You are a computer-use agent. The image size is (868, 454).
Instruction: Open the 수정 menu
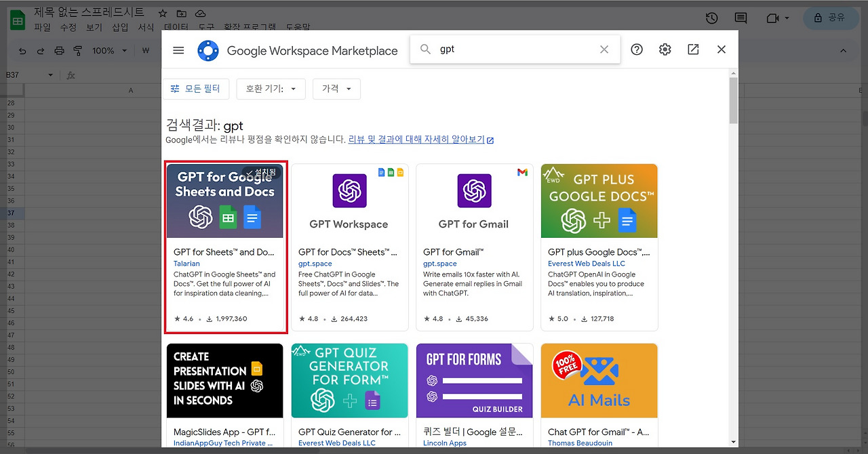(x=68, y=27)
